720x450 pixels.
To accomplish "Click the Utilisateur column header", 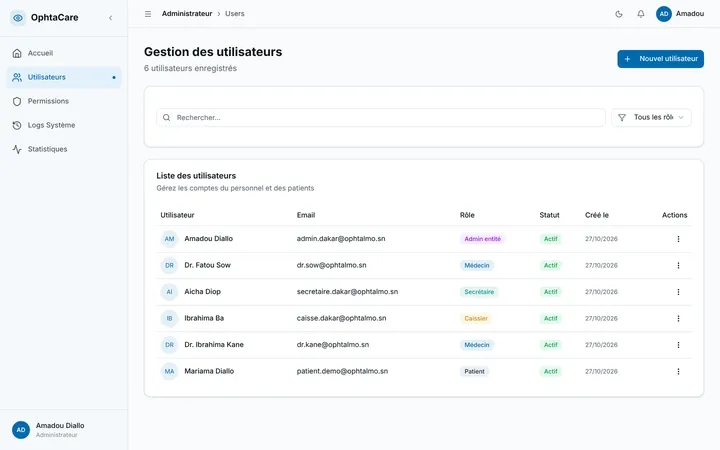I will click(177, 215).
